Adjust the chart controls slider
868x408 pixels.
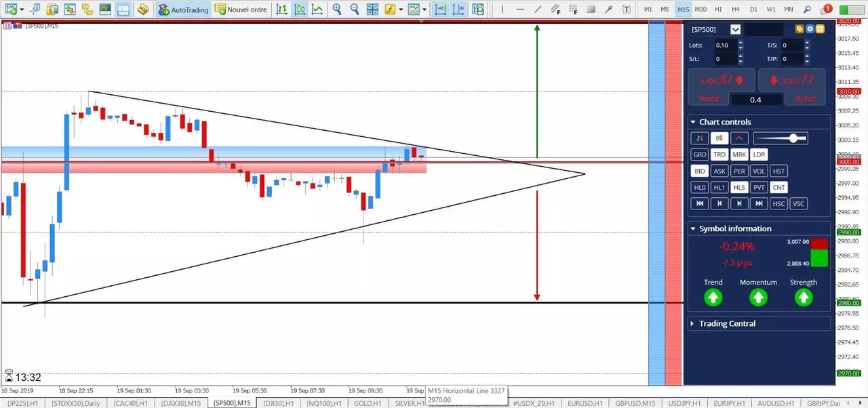(x=780, y=138)
